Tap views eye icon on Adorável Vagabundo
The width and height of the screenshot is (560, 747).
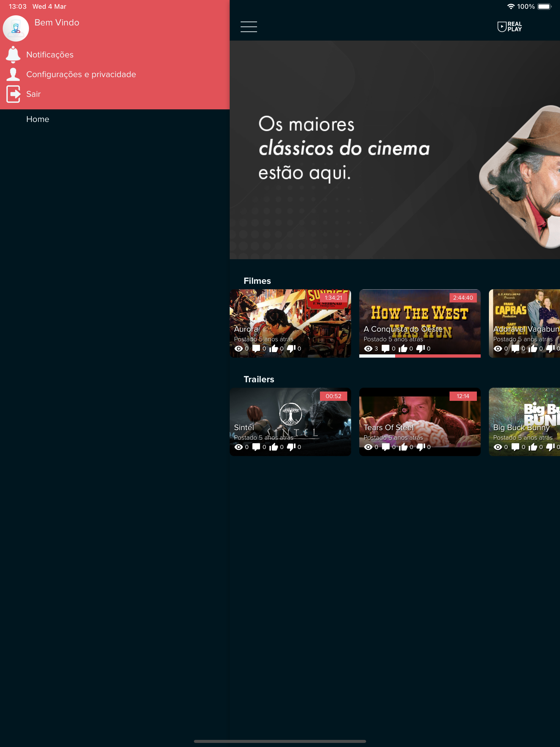pos(498,349)
